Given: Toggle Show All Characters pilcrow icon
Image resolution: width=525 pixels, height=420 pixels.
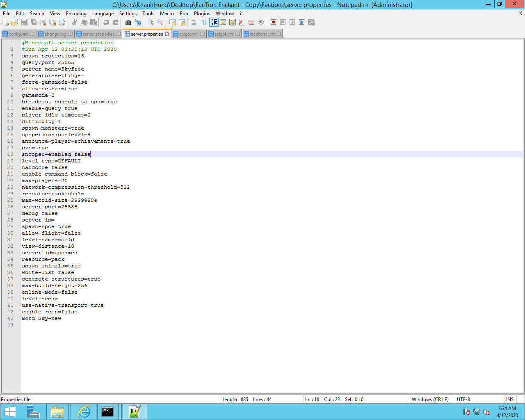Looking at the screenshot, I should pos(204,22).
